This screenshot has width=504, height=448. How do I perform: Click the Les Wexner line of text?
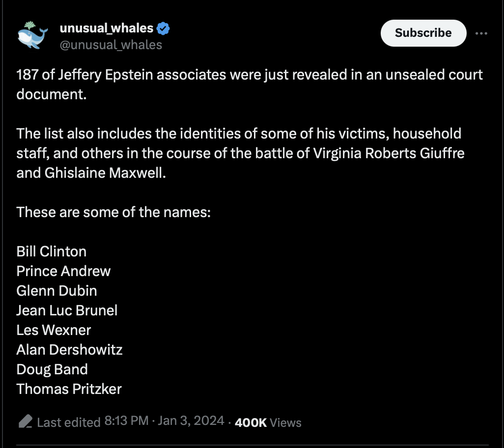pos(54,330)
